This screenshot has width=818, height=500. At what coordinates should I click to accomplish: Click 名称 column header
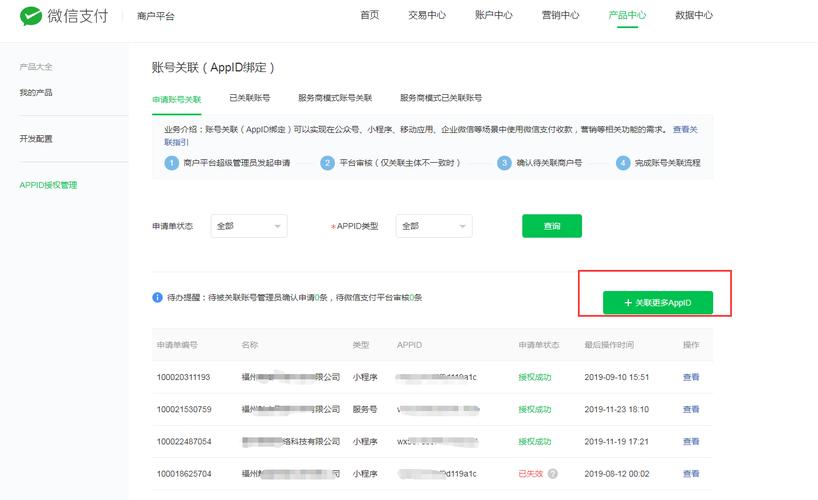(249, 345)
